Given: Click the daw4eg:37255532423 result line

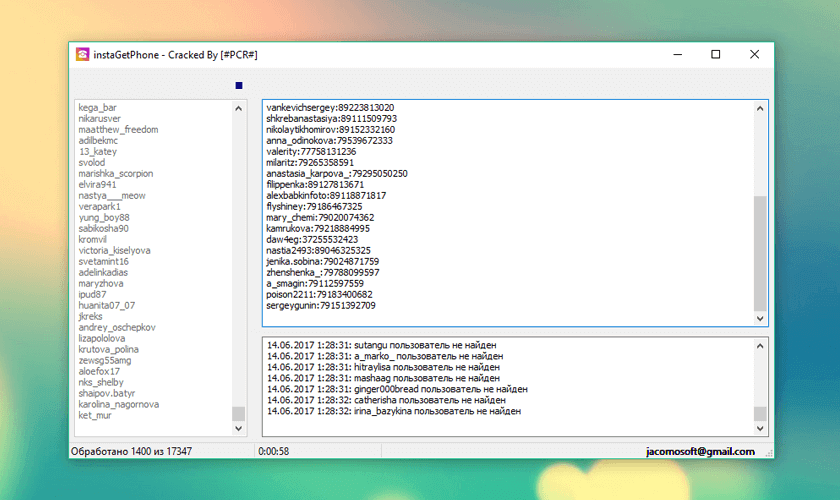Looking at the screenshot, I should click(x=312, y=240).
